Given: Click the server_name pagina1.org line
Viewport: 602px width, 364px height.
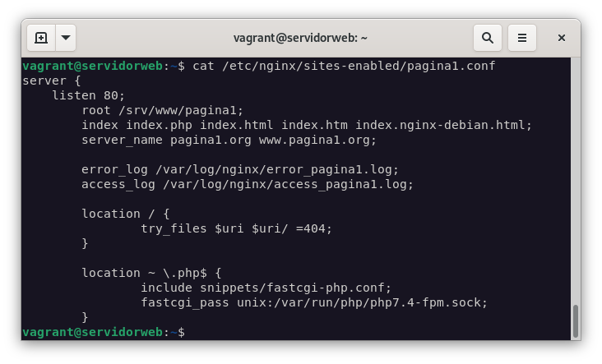Looking at the screenshot, I should [x=229, y=140].
